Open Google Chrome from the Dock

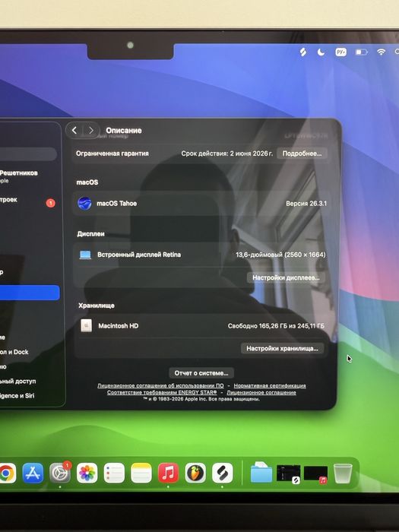6,473
